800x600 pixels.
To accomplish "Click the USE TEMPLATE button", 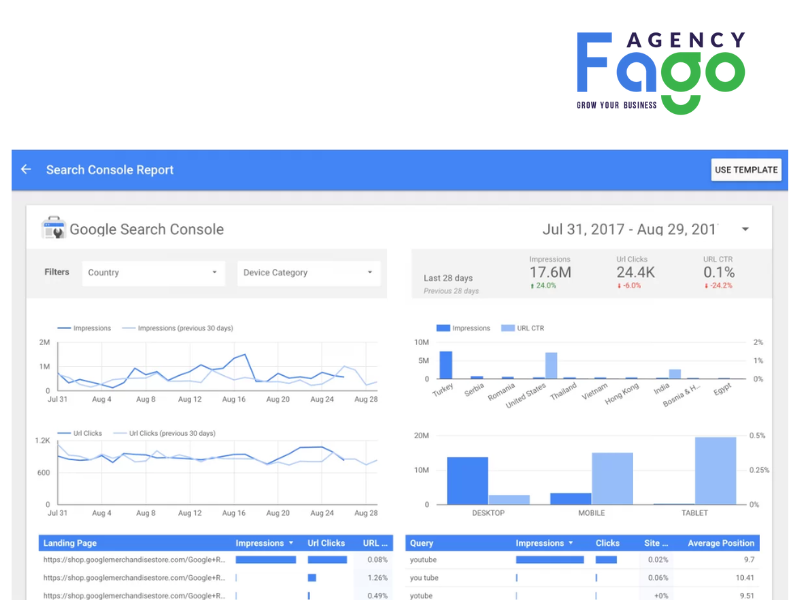I will point(746,170).
